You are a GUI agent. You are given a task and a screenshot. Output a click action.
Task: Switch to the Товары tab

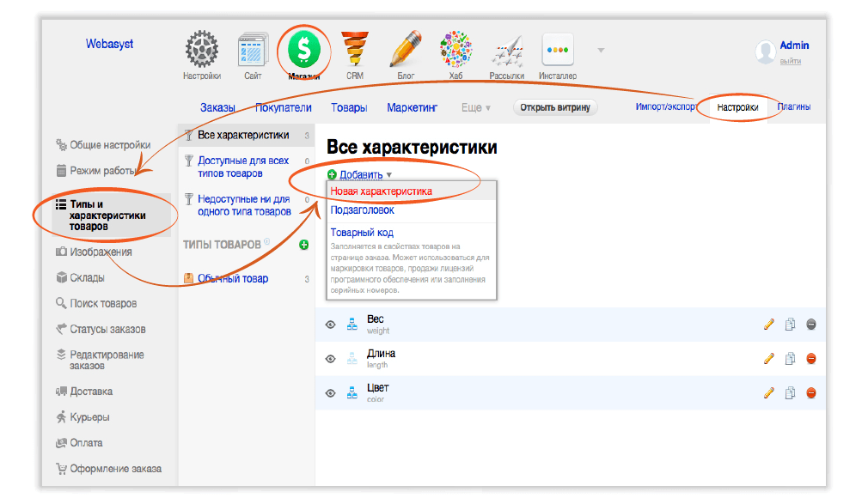click(349, 108)
